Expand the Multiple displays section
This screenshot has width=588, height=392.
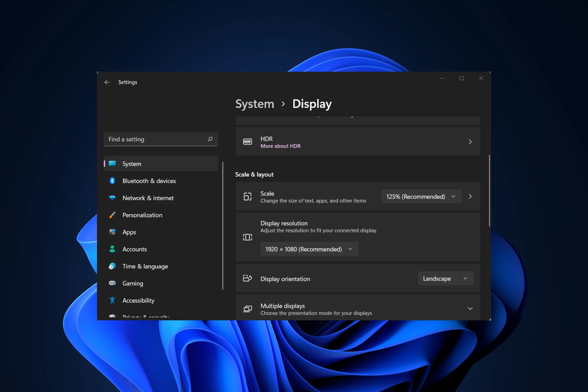point(470,308)
